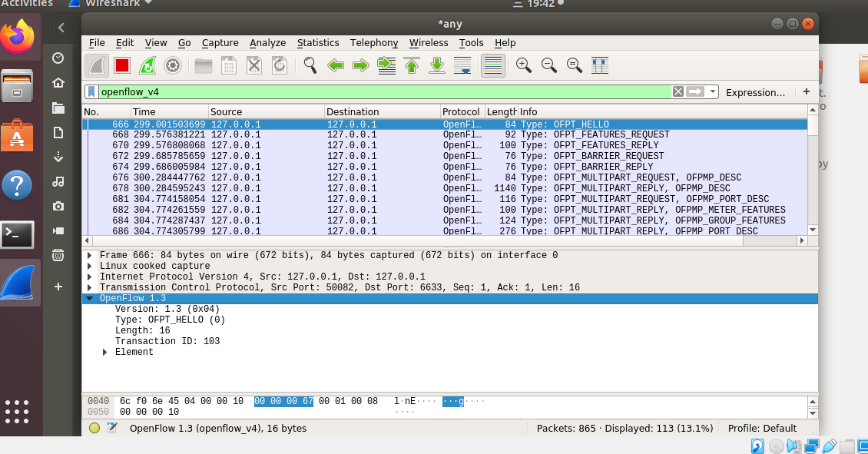
Task: Collapse the OpenFlow 1.3 section
Action: (90, 298)
